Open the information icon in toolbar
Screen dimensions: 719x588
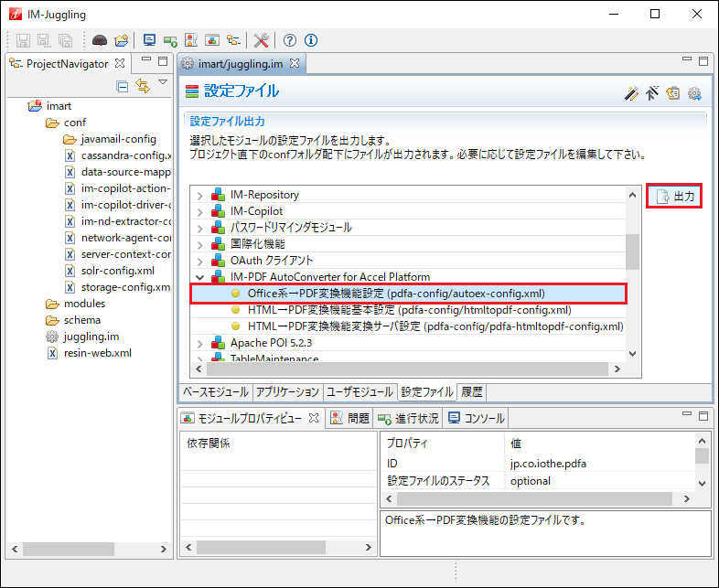[x=311, y=40]
